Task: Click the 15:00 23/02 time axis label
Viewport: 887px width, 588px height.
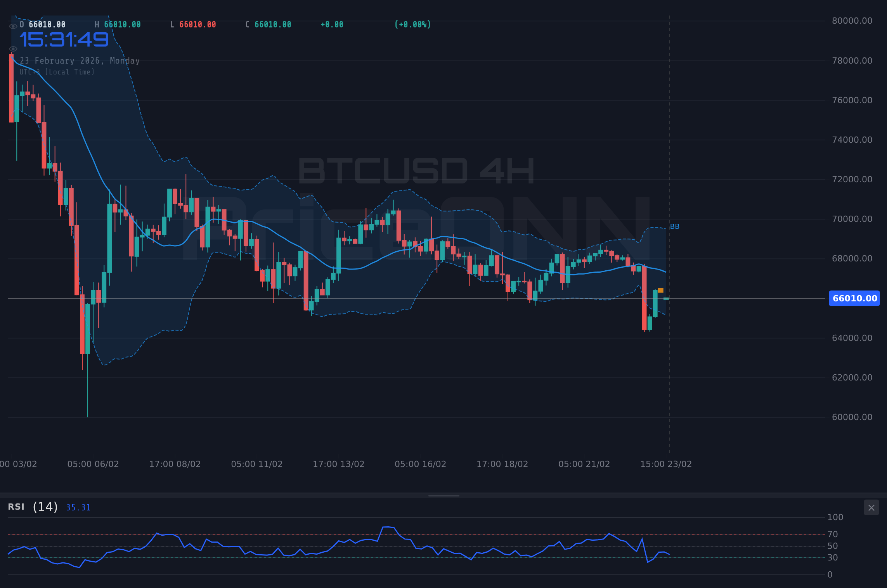Action: [x=667, y=464]
